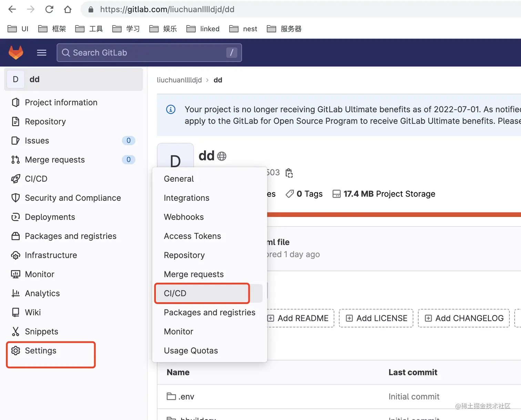Click the Settings gear icon
This screenshot has height=420, width=521.
16,350
